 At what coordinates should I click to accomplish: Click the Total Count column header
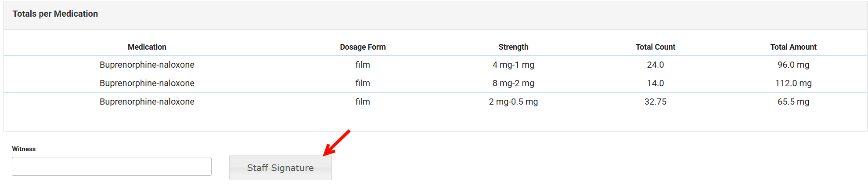655,47
